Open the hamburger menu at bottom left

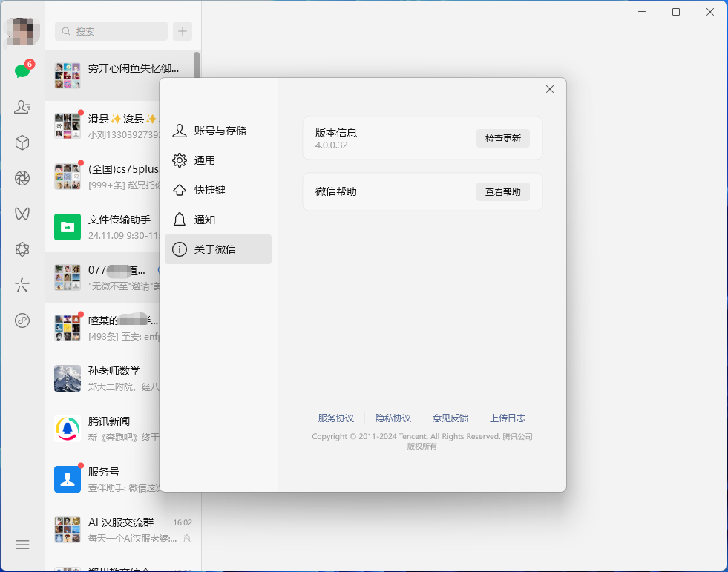(x=22, y=544)
